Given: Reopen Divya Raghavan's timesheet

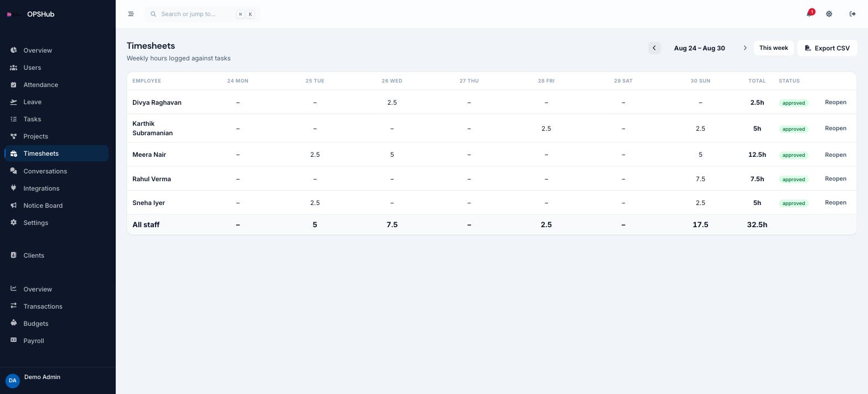Looking at the screenshot, I should 835,102.
